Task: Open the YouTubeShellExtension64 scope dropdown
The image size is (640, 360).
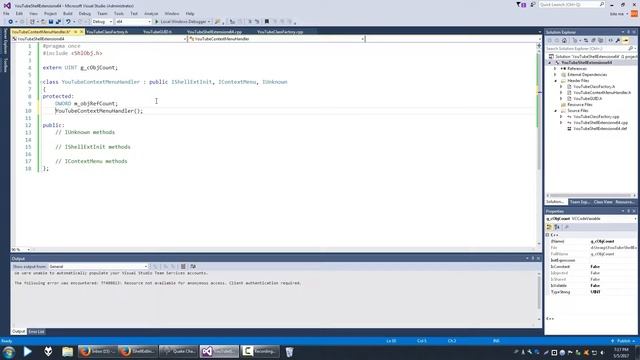Action: (x=99, y=39)
